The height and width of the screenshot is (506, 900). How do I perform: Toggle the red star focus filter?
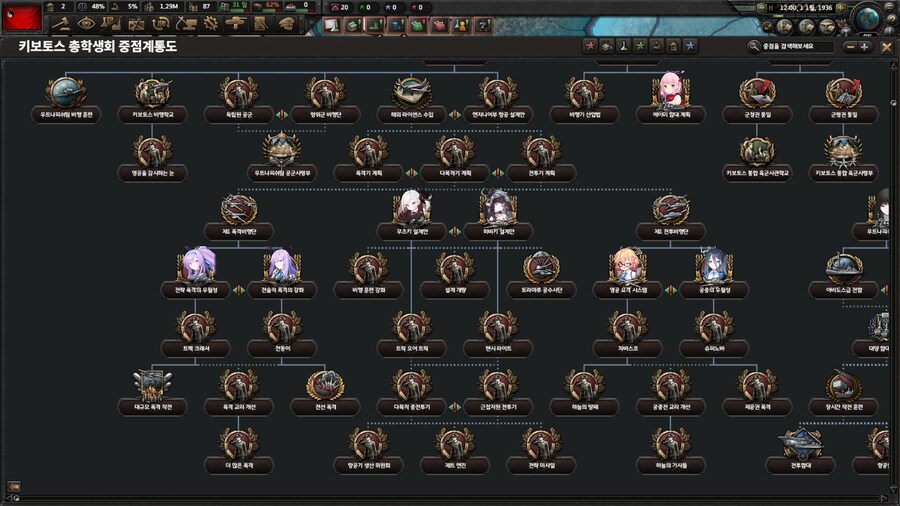(x=590, y=46)
